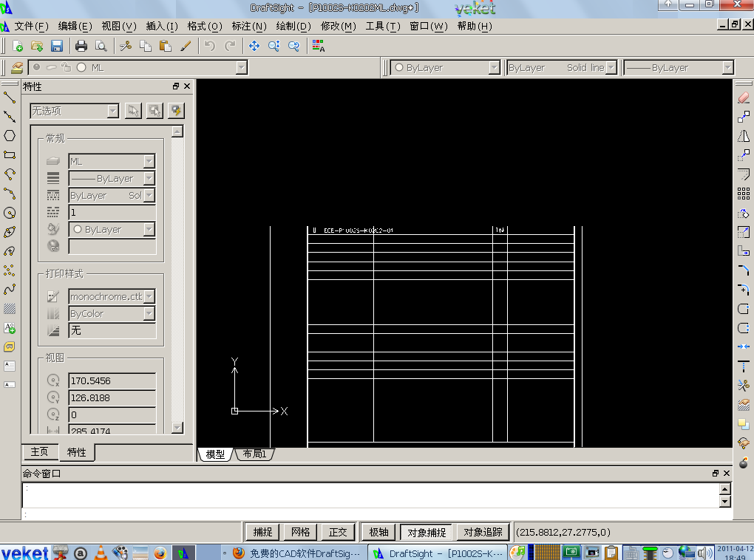Select the Line draw tool
754x560 pixels.
(10, 98)
